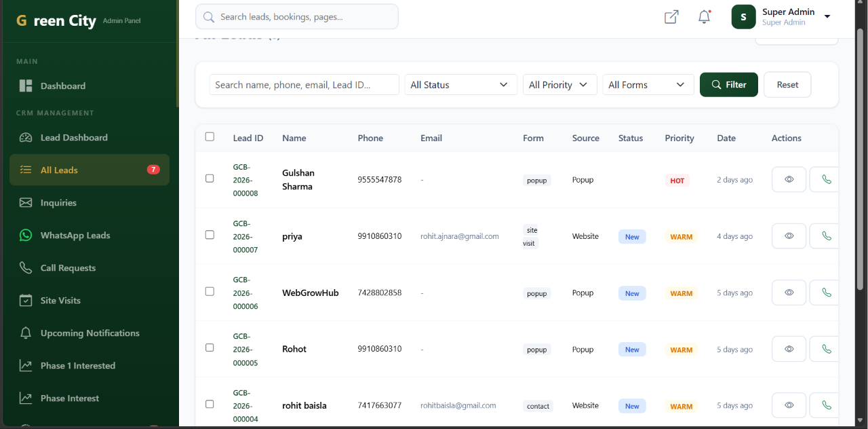Open the notifications bell in the top bar
The image size is (868, 429).
pyautogui.click(x=704, y=17)
